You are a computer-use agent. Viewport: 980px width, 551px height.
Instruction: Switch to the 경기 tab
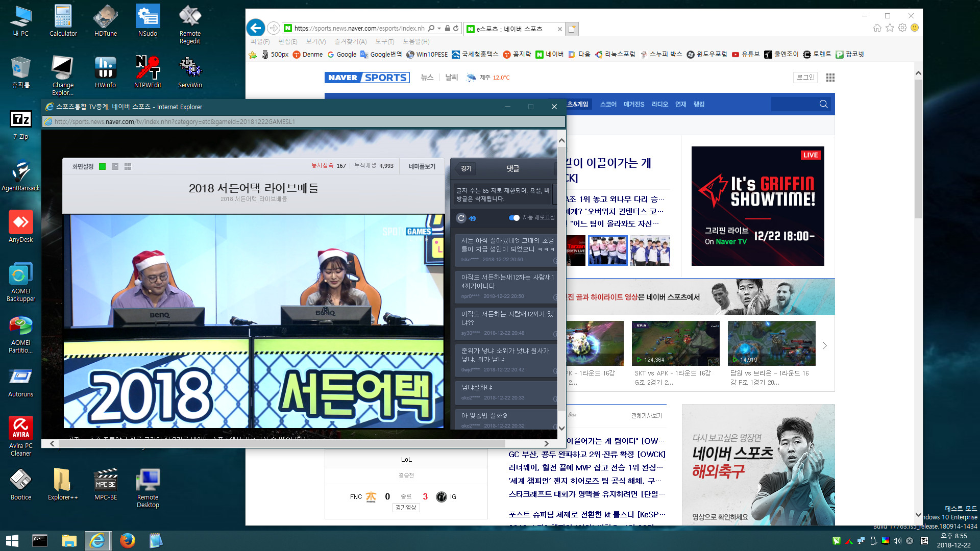[466, 168]
